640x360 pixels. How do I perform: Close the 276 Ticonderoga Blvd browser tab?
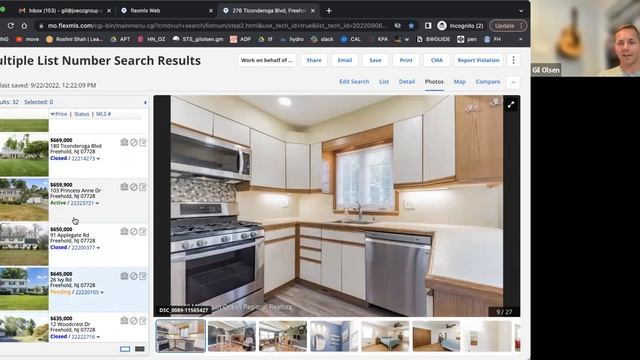click(313, 11)
